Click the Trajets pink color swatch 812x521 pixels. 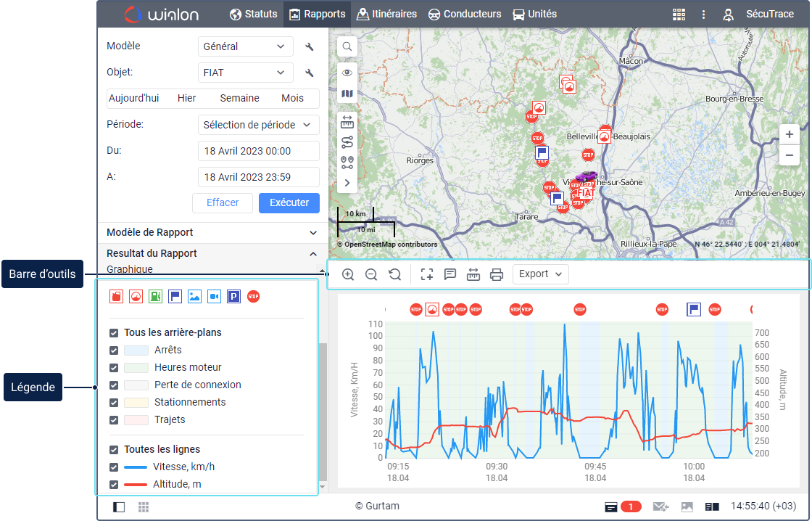[136, 420]
